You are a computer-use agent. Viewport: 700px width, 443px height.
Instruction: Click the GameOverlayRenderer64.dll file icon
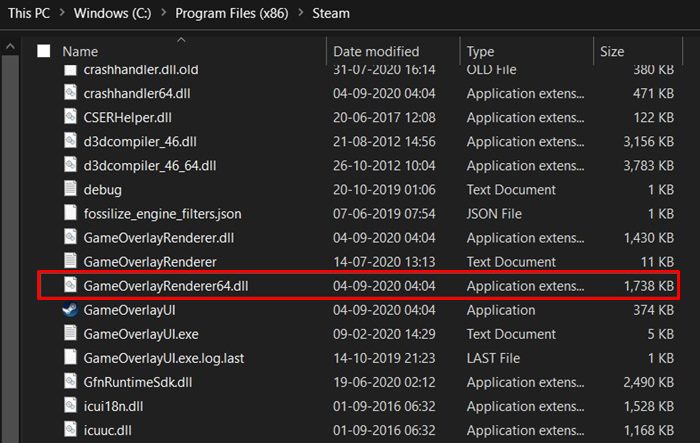click(x=70, y=285)
